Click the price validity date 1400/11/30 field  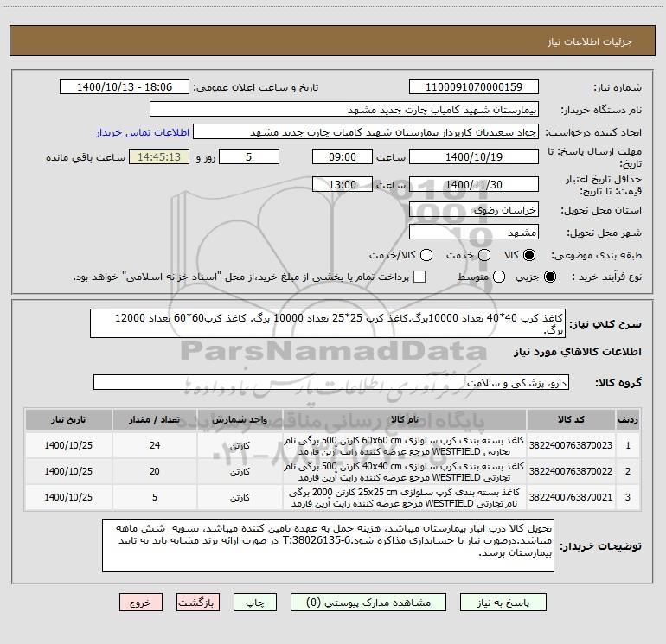[474, 185]
